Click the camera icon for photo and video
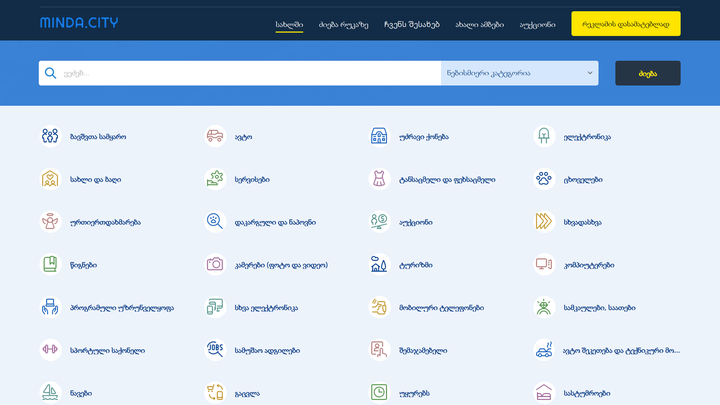This screenshot has width=720, height=405. 215,264
